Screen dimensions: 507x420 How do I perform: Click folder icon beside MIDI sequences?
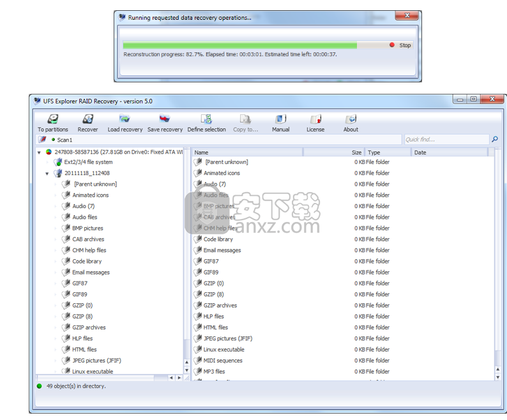(x=197, y=360)
